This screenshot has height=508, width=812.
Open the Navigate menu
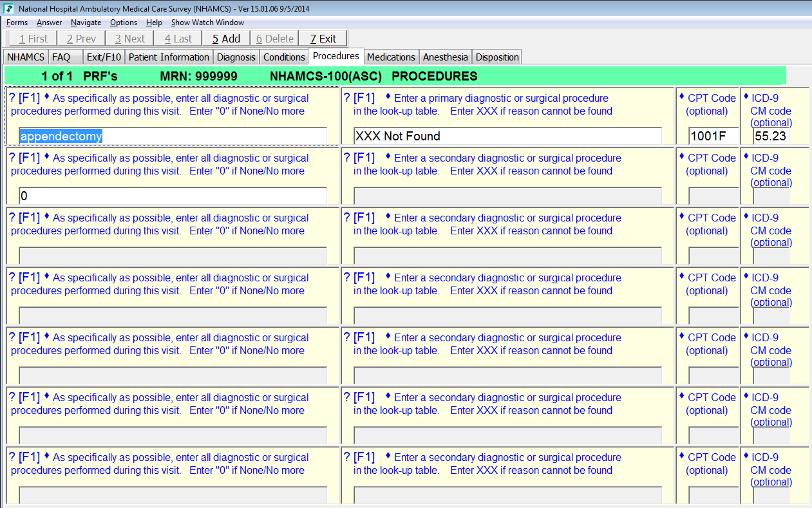click(x=86, y=23)
